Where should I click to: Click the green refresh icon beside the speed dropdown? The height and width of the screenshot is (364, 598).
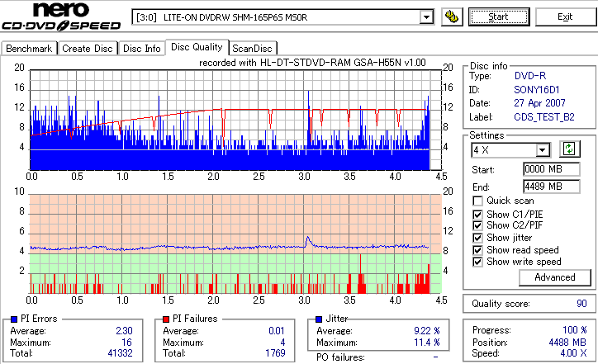tap(569, 149)
